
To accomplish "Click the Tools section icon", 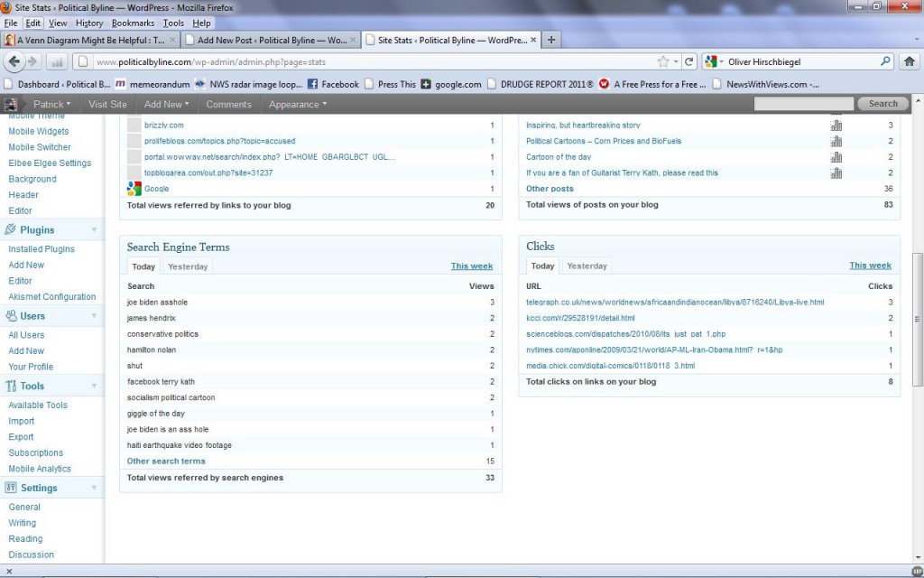I will point(11,386).
